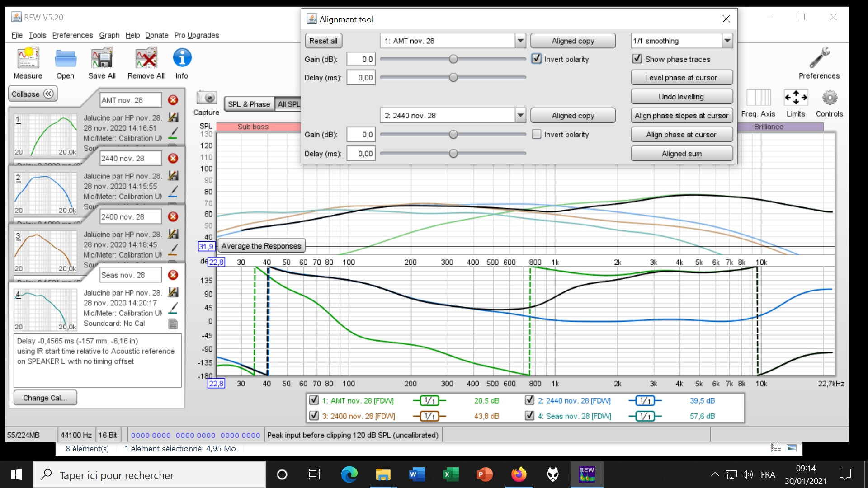
Task: Click the first Gain (dB) slider handle
Action: [x=453, y=59]
